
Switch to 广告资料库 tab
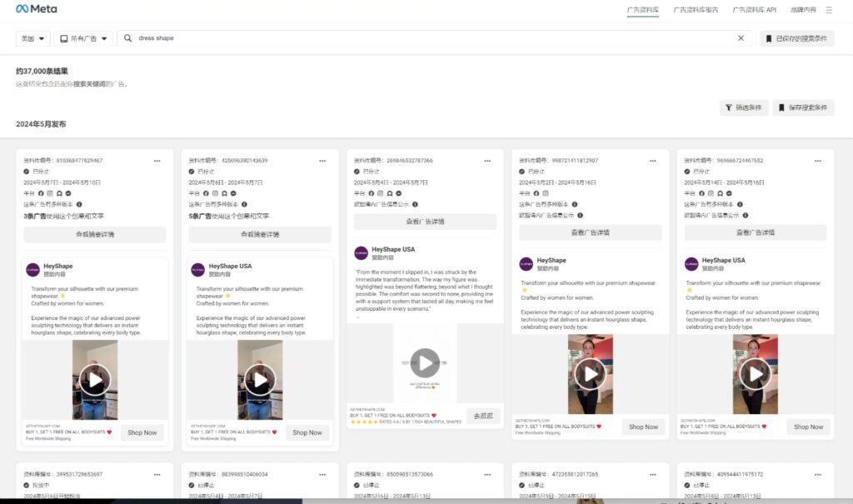point(642,10)
